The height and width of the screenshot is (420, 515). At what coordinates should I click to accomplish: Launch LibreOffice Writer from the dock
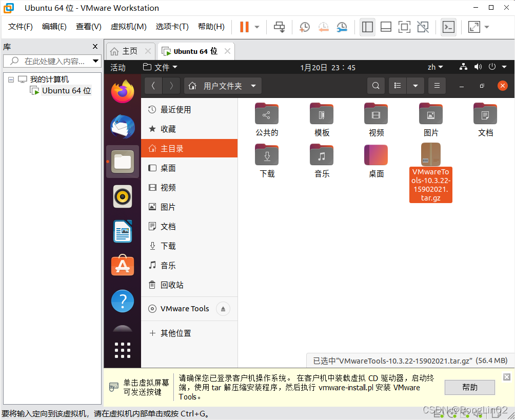point(123,231)
